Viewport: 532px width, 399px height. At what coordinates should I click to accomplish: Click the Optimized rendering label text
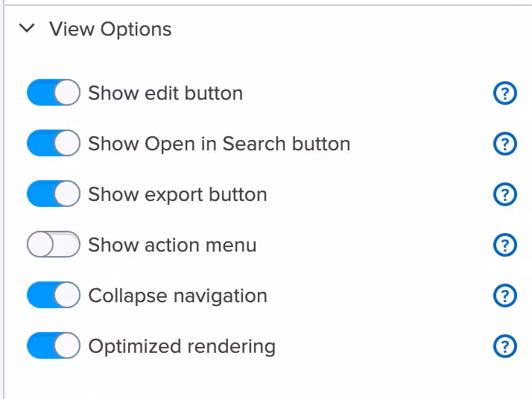click(x=182, y=346)
